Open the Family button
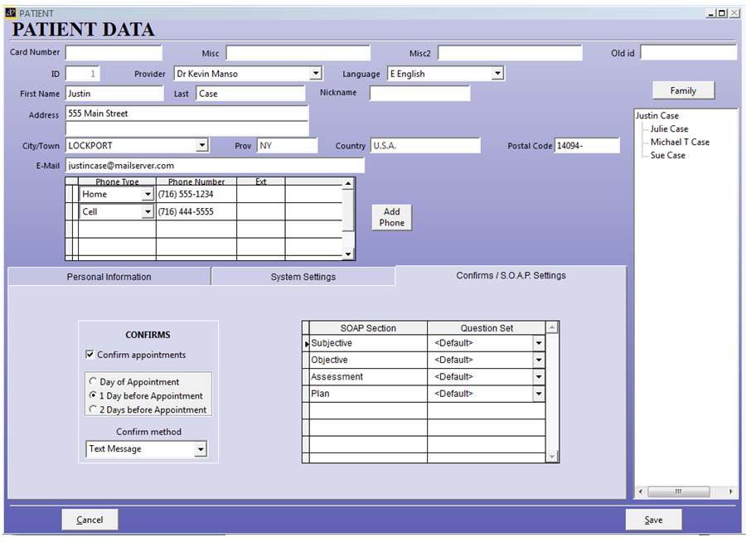Image resolution: width=756 pixels, height=542 pixels. 683,90
